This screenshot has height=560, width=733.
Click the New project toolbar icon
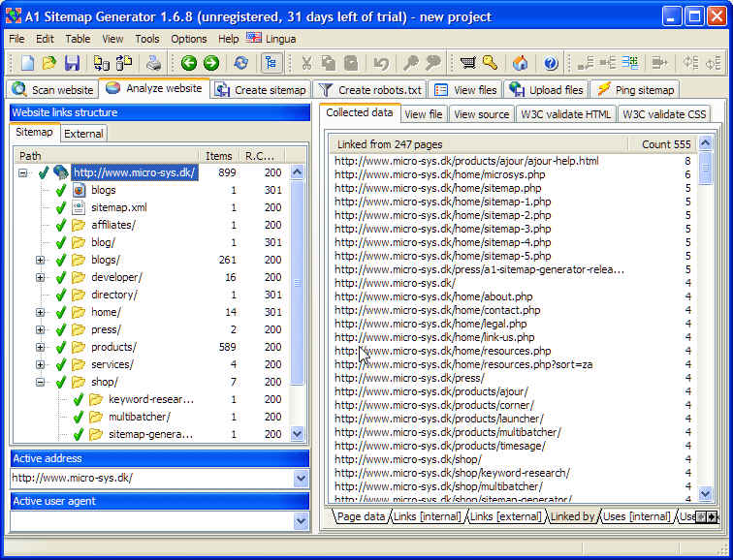[27, 63]
